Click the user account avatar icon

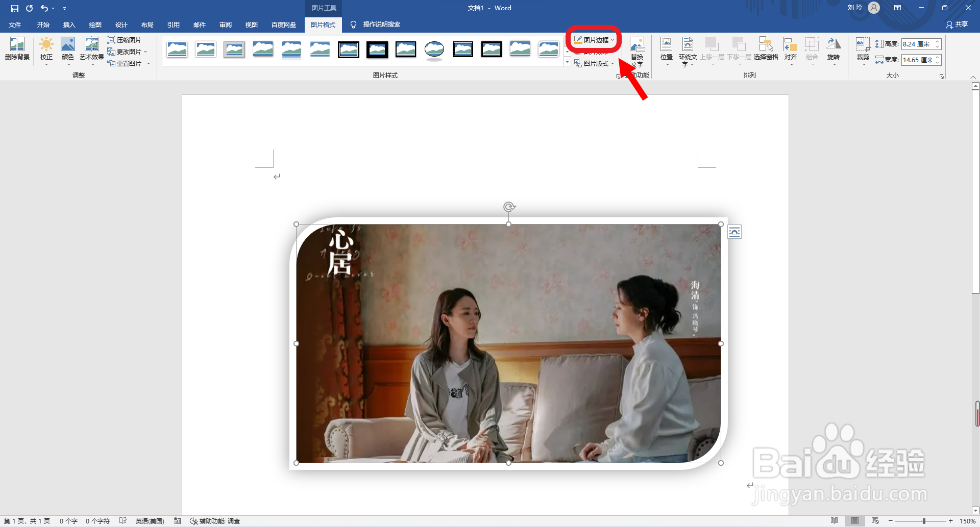coord(874,8)
